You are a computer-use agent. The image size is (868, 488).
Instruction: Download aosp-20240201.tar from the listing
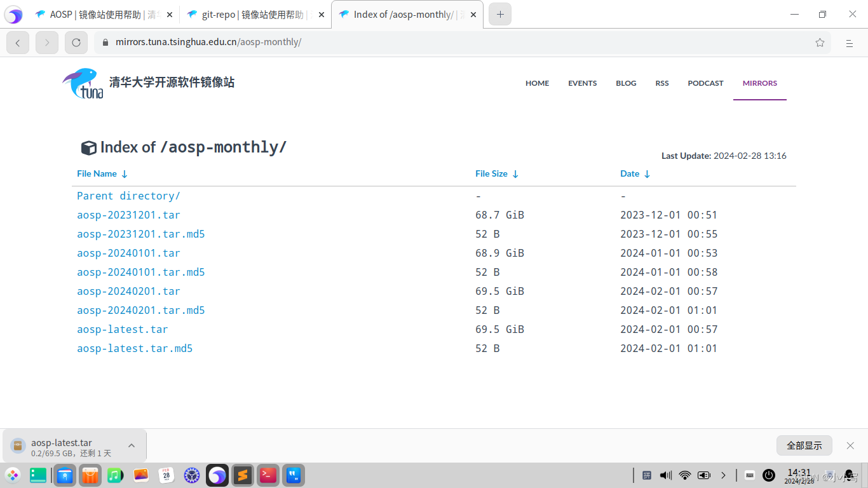point(128,291)
